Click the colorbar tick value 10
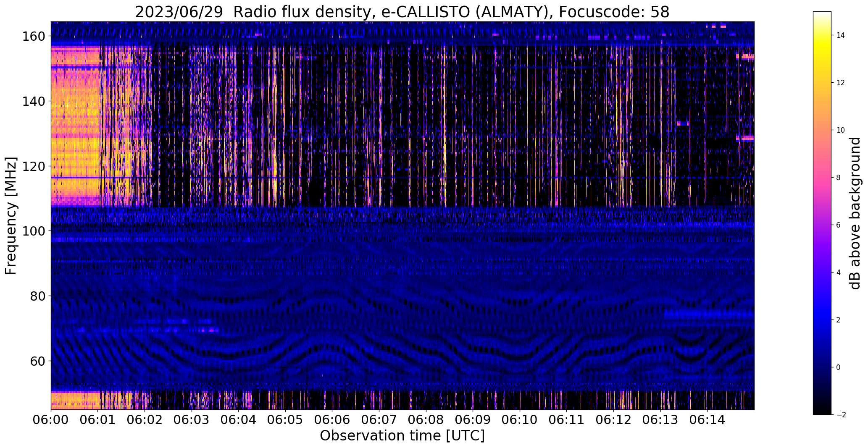Screen dimensions: 868x448 tap(841, 130)
